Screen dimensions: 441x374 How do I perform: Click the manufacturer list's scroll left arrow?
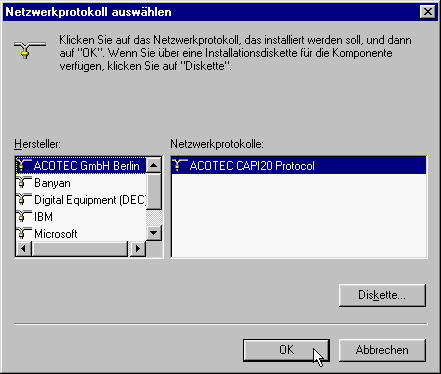(x=23, y=249)
